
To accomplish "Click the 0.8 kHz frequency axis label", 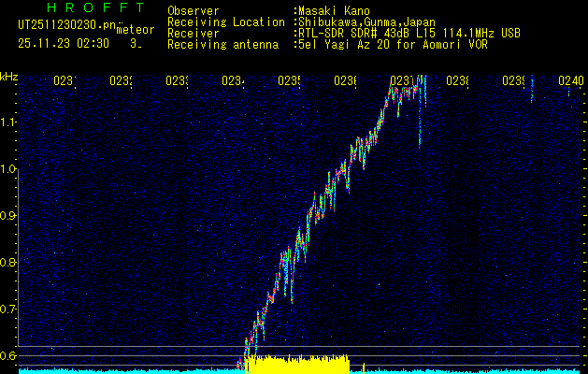I will (8, 262).
